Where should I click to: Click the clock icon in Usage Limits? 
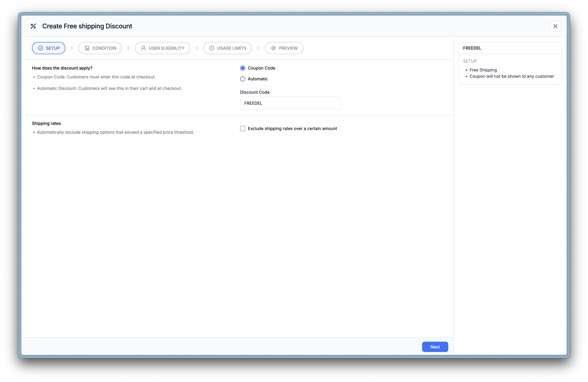click(212, 48)
